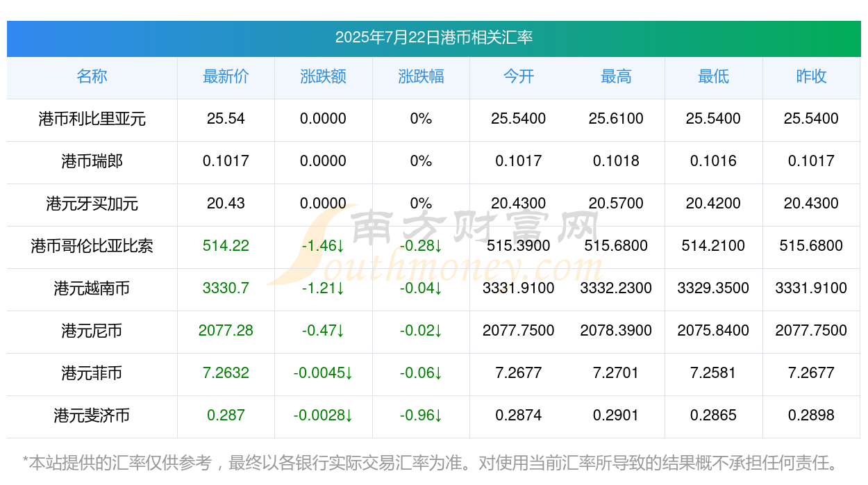Click high value 7.2701
The height and width of the screenshot is (485, 868).
tap(616, 373)
